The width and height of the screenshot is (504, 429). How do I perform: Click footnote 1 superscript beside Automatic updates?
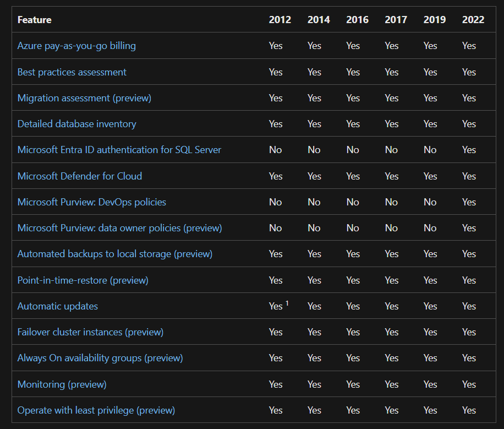(x=287, y=303)
